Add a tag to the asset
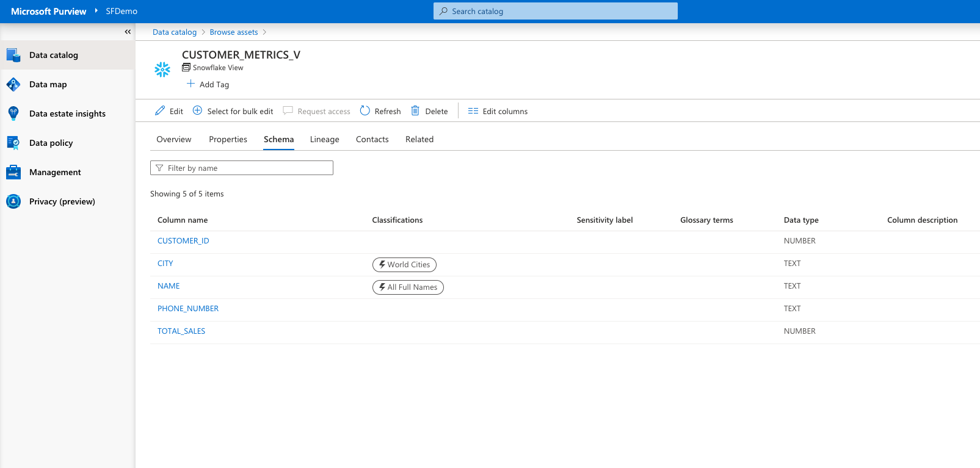 tap(208, 84)
